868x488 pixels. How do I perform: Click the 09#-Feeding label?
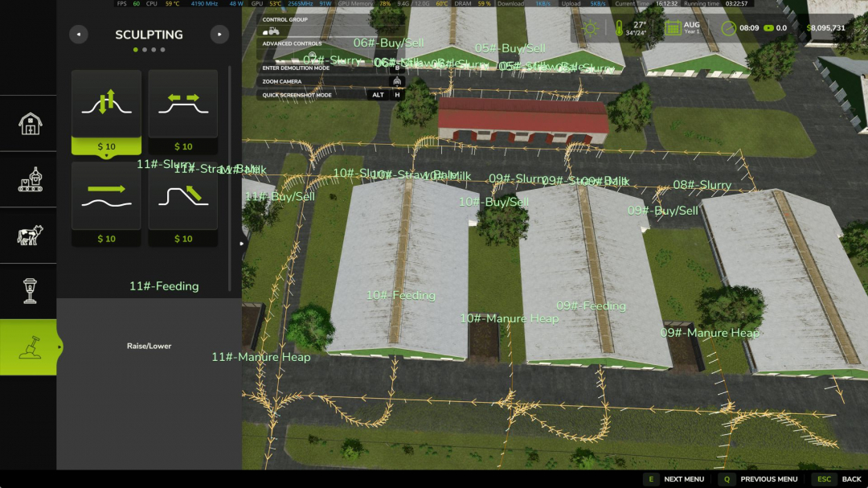[x=592, y=306]
